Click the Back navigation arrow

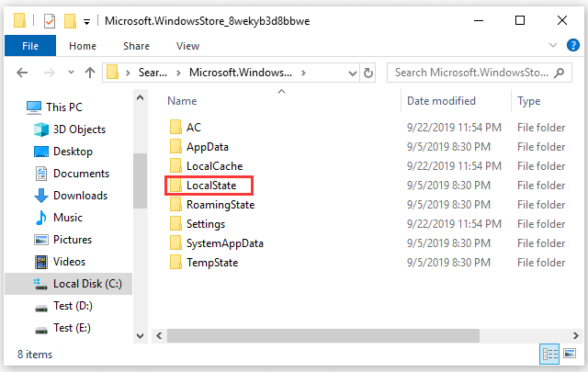22,73
